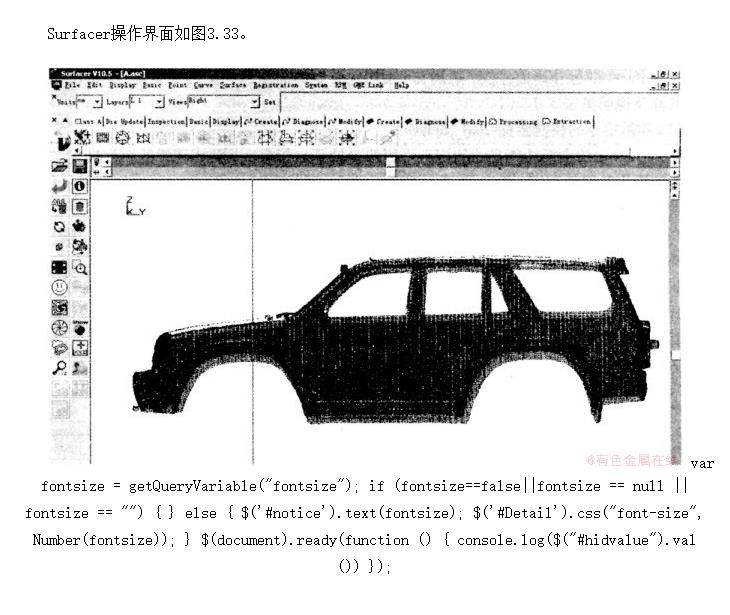Screen dimensions: 730x615
Task: Click the teapot icon in left toolbar
Action: pos(80,227)
